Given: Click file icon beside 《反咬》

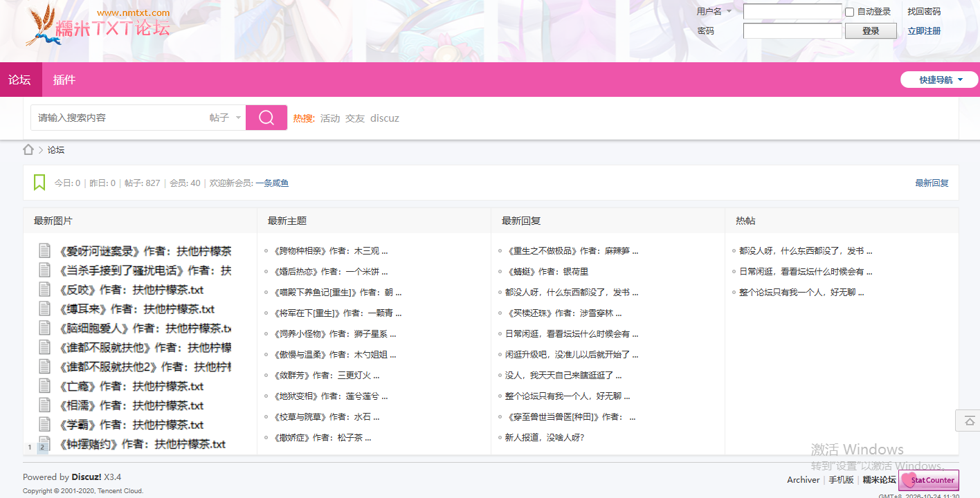Looking at the screenshot, I should [x=45, y=289].
